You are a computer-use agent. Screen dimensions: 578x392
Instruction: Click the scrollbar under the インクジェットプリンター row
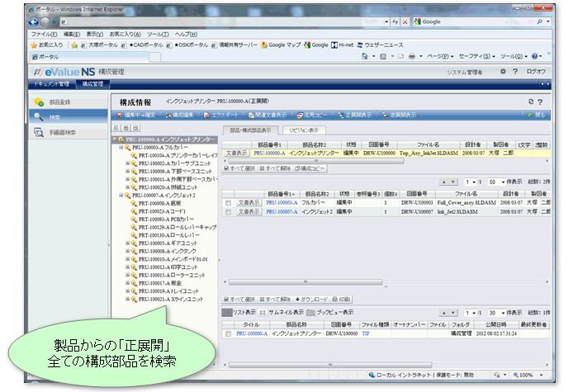(316, 162)
